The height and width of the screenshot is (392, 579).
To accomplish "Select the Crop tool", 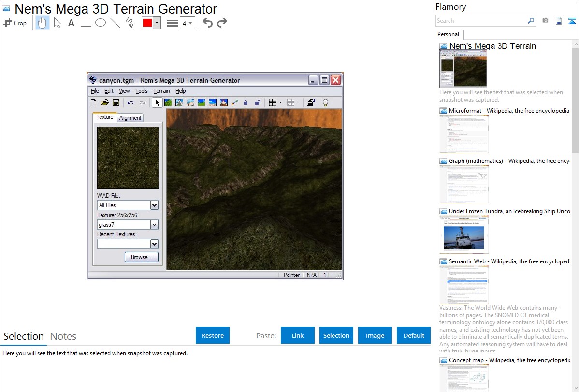I will click(15, 23).
